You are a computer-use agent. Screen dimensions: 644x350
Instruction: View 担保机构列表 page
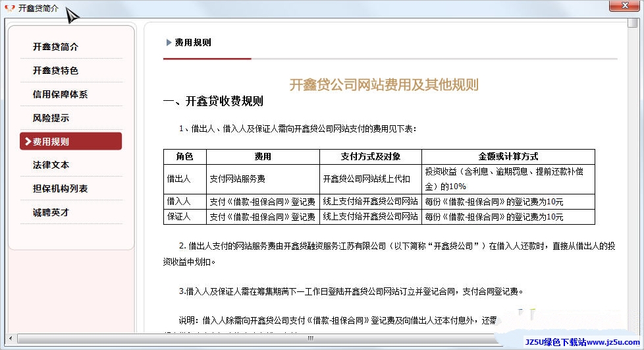[x=60, y=189]
